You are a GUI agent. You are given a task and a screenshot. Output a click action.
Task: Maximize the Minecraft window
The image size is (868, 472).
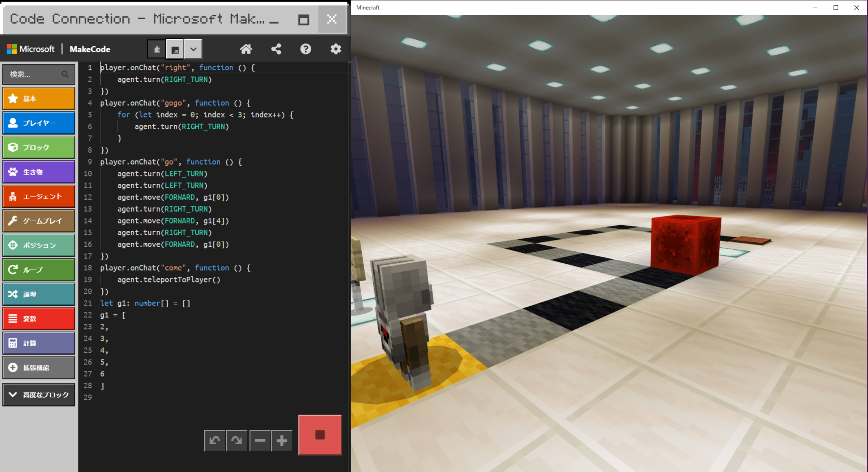836,8
